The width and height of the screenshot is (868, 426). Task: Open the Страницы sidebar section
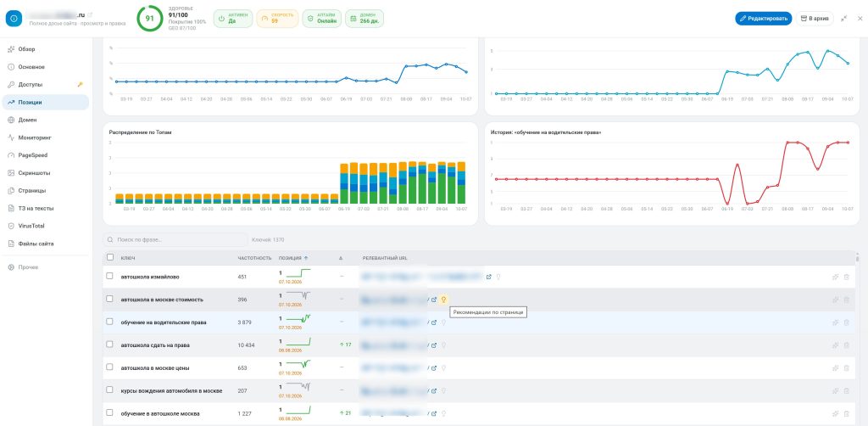coord(46,191)
